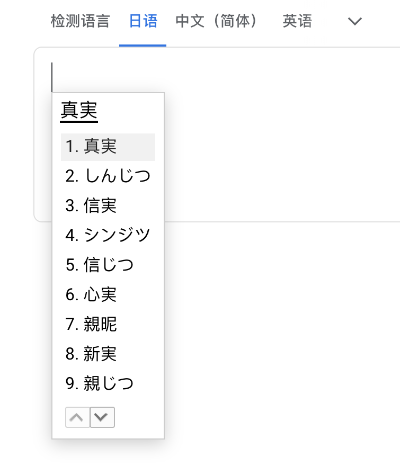The image size is (400, 475).
Task: Pick candidate 6 心実
Action: (x=108, y=294)
